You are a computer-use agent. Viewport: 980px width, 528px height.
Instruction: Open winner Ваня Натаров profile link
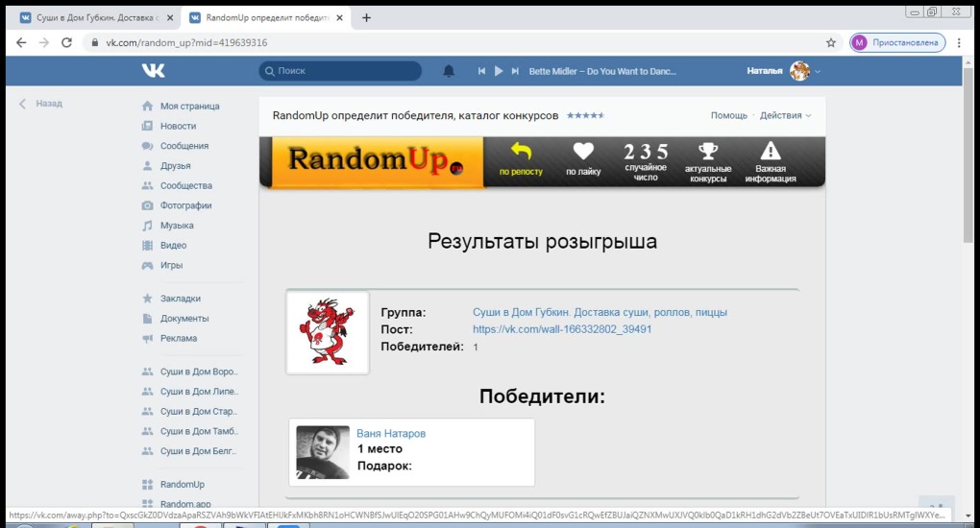point(391,433)
